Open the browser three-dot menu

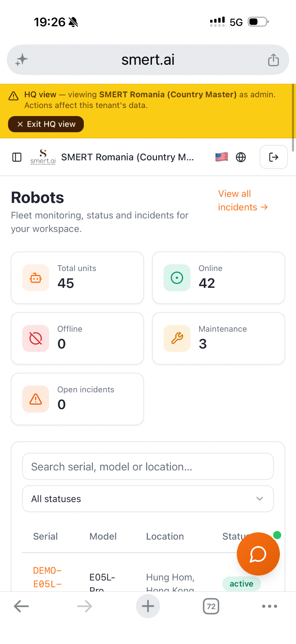click(270, 606)
